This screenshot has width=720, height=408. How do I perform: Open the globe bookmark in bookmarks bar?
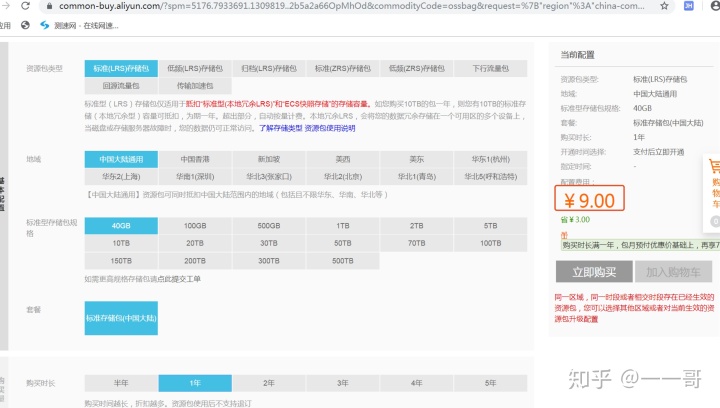(x=25, y=25)
